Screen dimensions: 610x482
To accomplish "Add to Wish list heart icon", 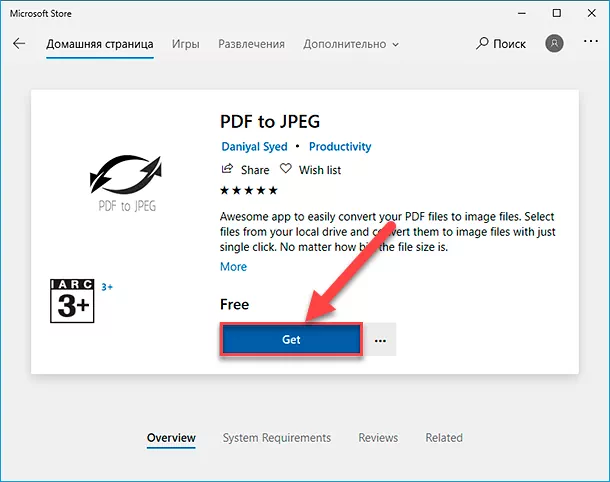I will point(286,169).
